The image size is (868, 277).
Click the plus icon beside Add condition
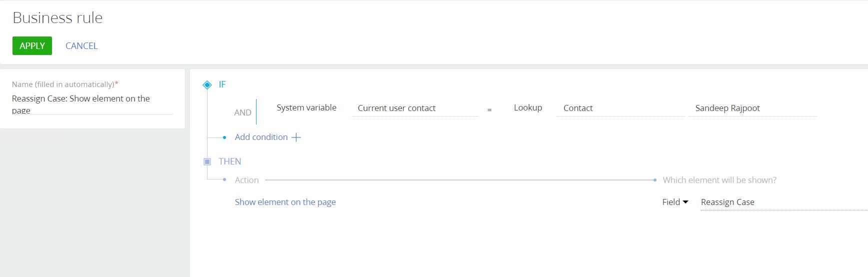coord(296,137)
